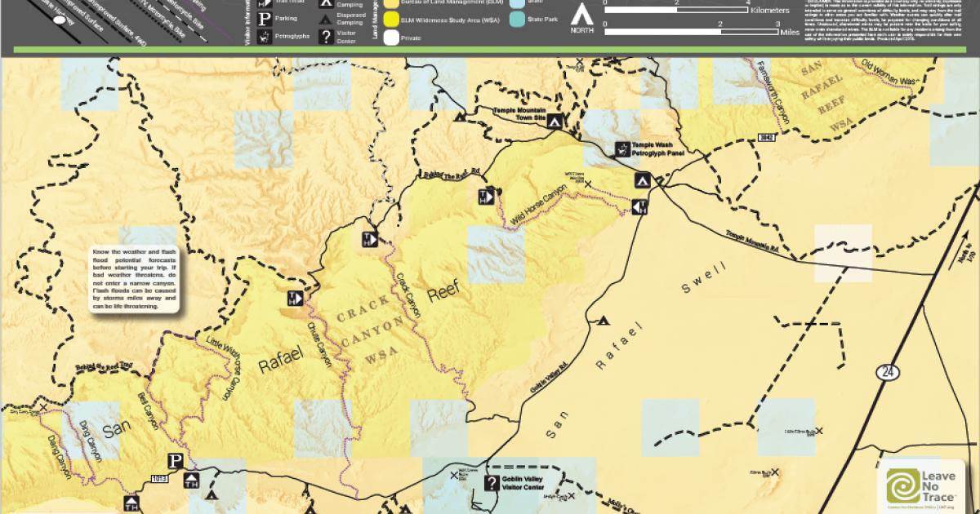Click the Parking P icon near route 1013
The image size is (980, 514).
coord(175,461)
